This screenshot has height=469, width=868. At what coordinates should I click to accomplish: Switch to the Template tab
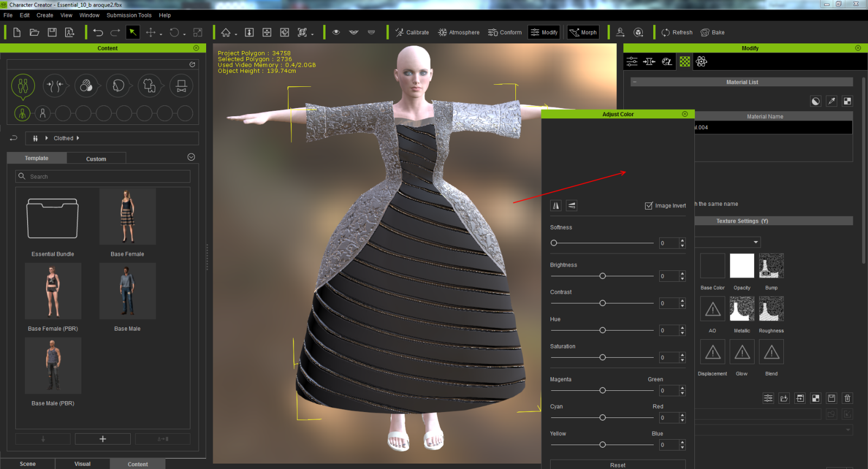[36, 158]
